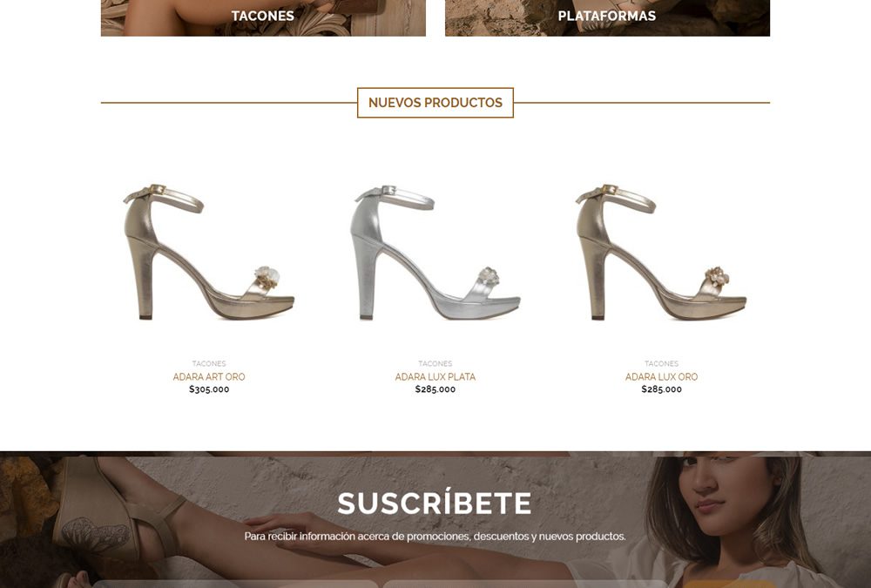View the silver Adara Lux Plata shoe image
This screenshot has height=588, width=871.
click(x=435, y=252)
